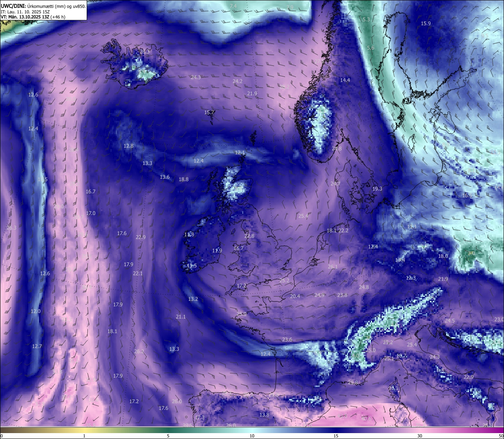Screen dimensions: 504x439
Task: Click the 23.8 value label
Action: (342, 295)
